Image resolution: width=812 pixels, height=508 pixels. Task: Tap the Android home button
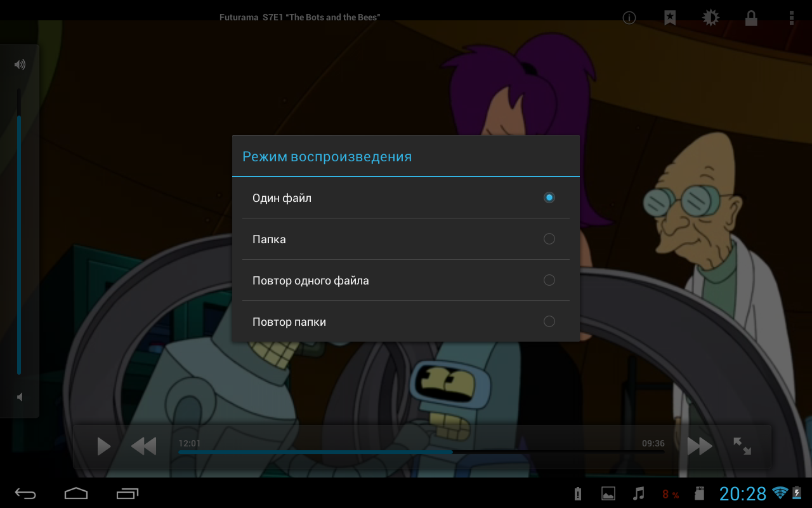(x=76, y=493)
